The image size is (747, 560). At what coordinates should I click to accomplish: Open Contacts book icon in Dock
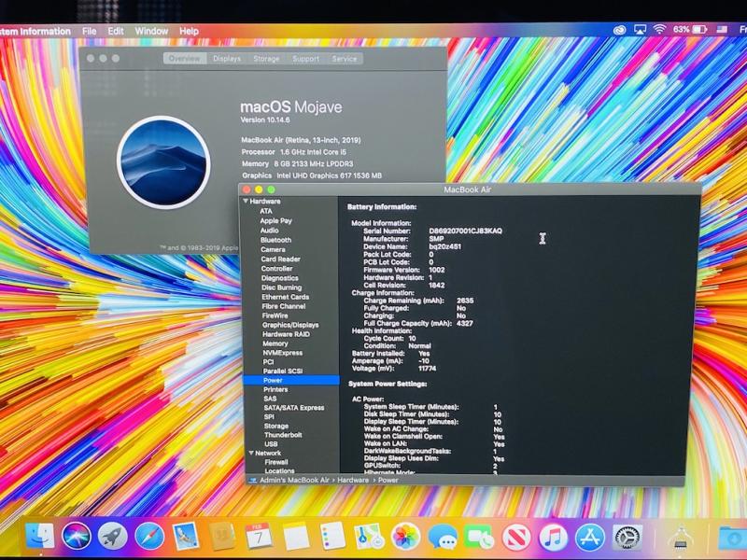(x=222, y=536)
